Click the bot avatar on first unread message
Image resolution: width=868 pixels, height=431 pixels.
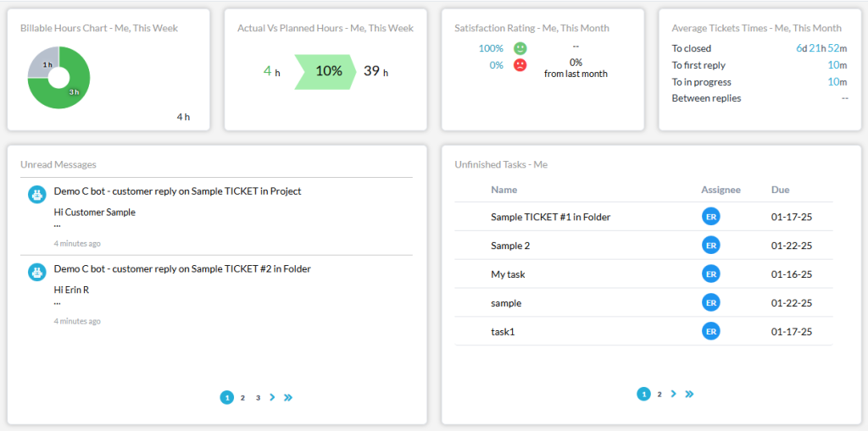point(36,195)
